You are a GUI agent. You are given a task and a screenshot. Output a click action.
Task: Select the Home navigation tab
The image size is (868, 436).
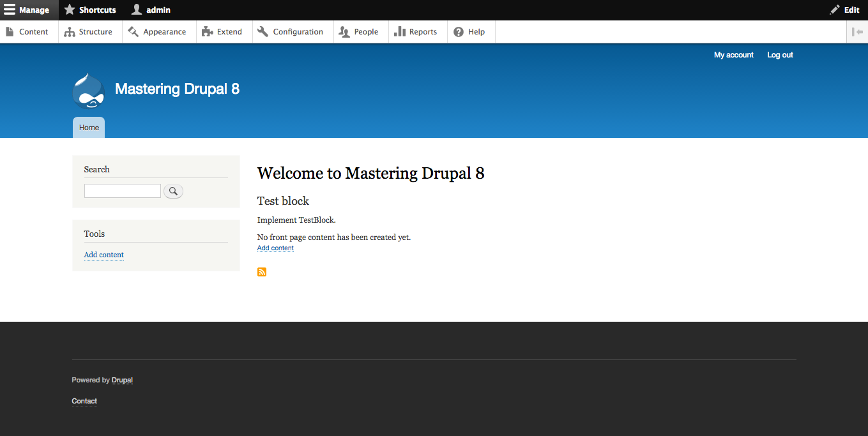point(89,128)
